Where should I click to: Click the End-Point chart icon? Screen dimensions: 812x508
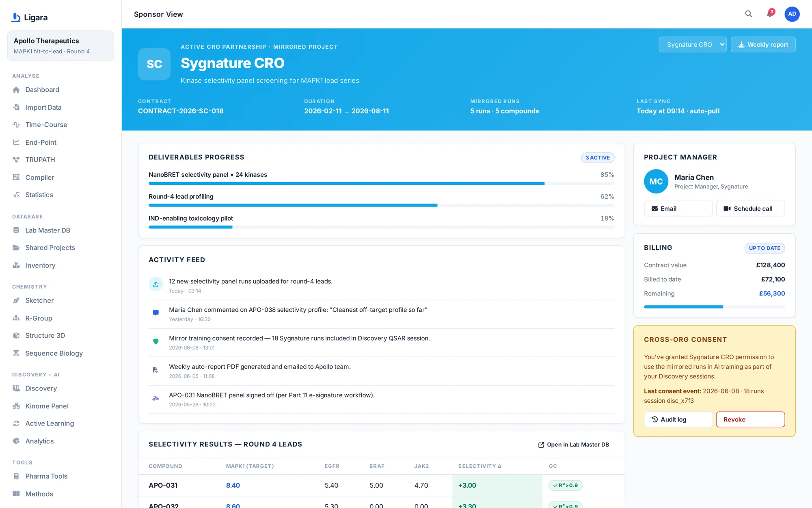click(x=16, y=142)
